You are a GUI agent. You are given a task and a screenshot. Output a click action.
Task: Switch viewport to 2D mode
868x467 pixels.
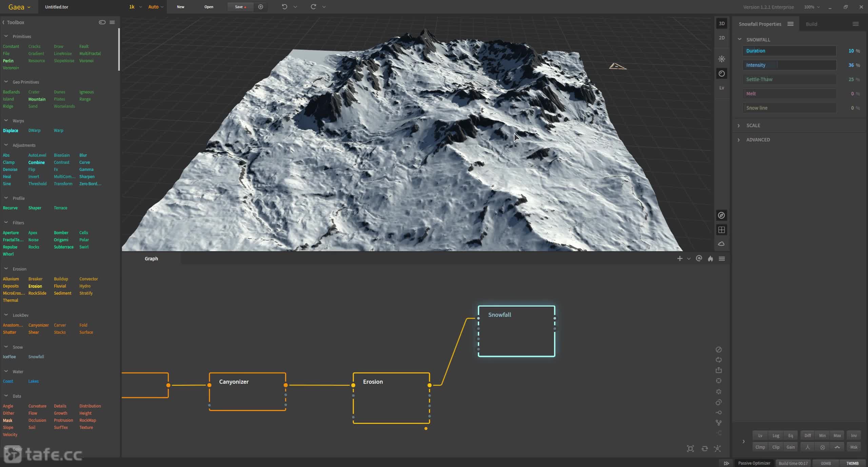[x=722, y=38]
